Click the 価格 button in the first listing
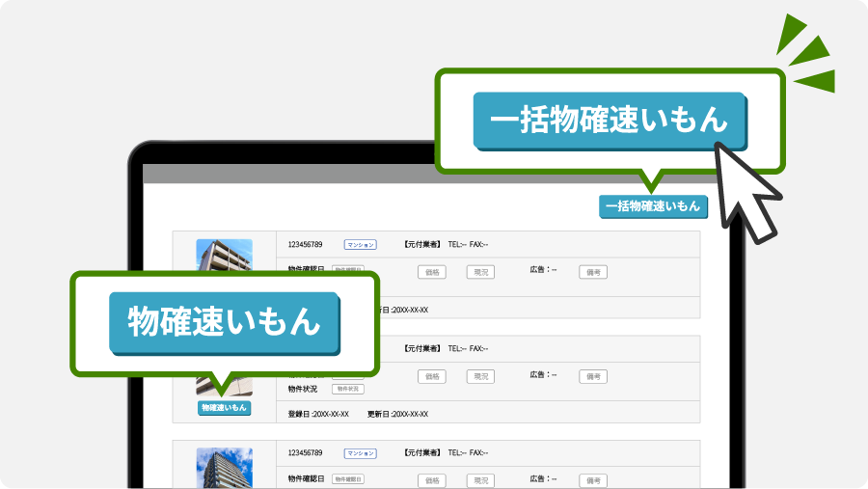Screen dimensions: 868x489 432,272
